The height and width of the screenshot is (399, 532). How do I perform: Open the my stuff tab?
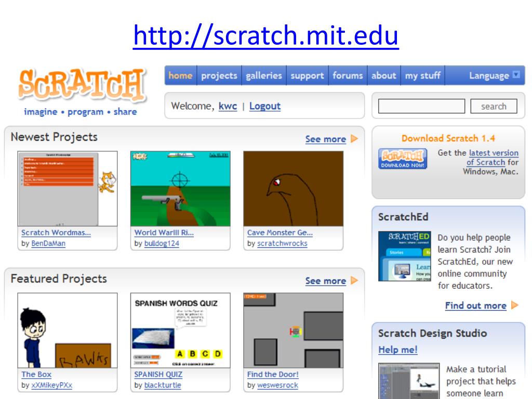423,75
